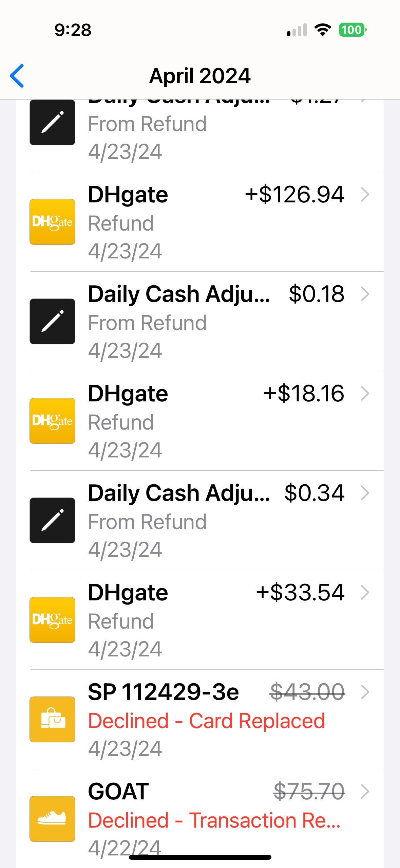
Task: Tap shopping bag icon for SP 112429-3e
Action: point(52,719)
